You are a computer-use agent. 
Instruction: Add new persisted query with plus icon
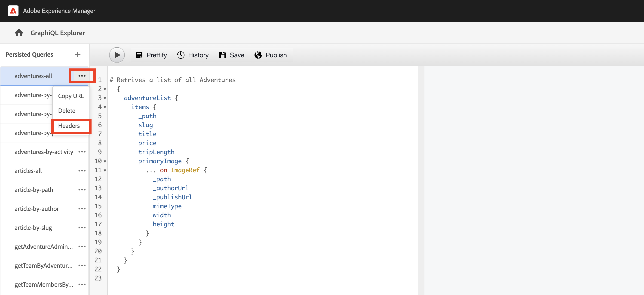point(77,55)
